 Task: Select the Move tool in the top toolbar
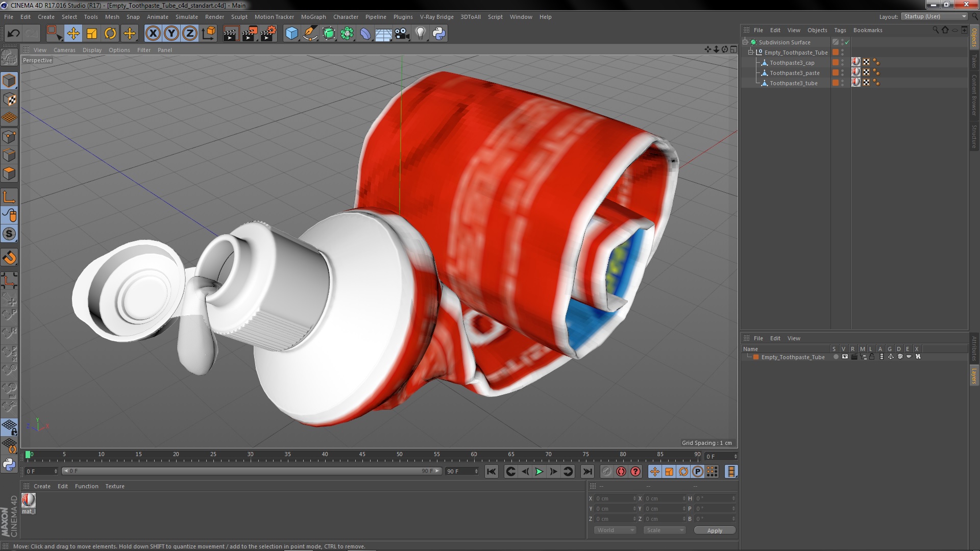coord(73,34)
